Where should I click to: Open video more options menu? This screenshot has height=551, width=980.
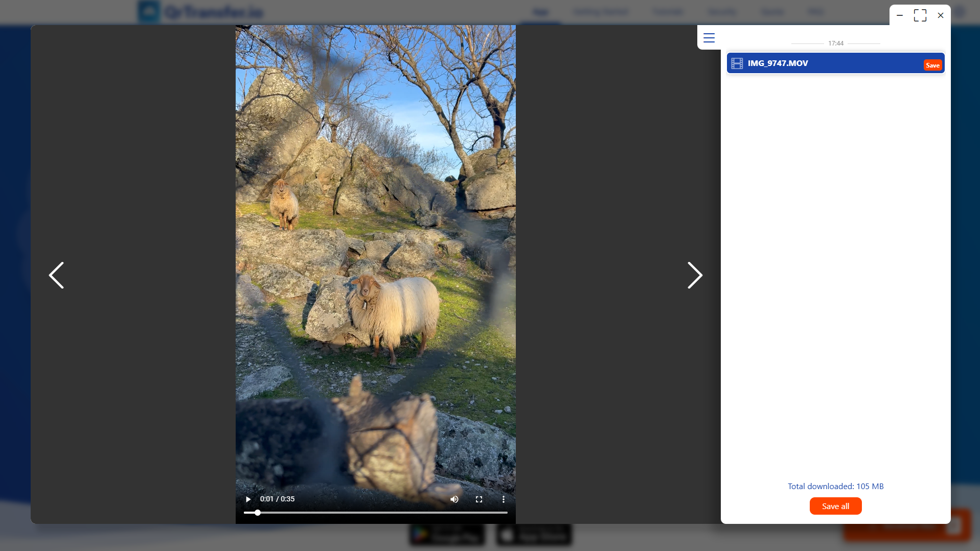coord(504,499)
